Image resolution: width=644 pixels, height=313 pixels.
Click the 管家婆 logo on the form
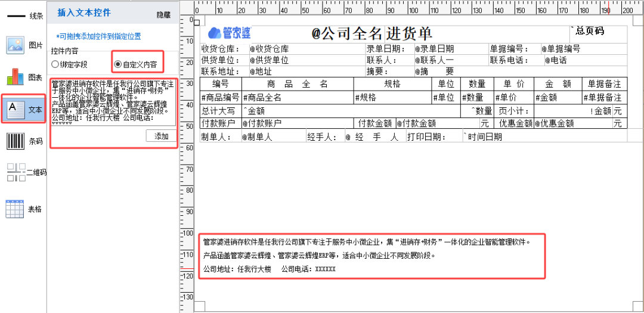tap(229, 32)
